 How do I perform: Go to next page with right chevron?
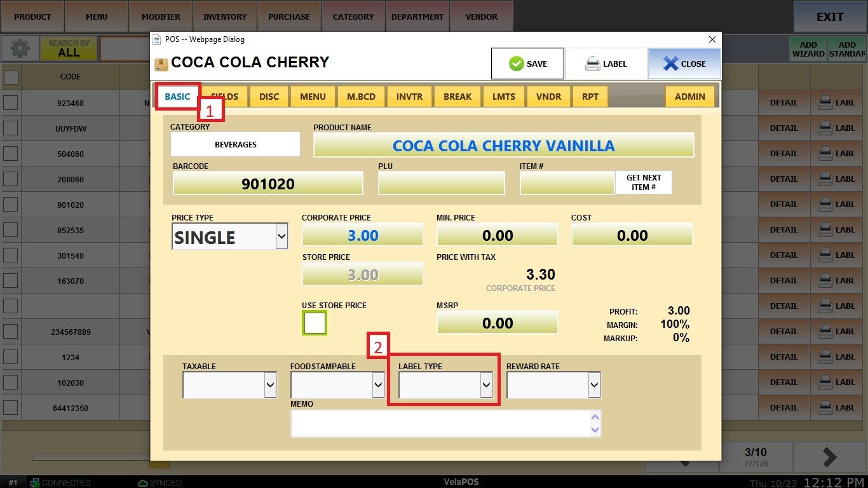point(829,457)
